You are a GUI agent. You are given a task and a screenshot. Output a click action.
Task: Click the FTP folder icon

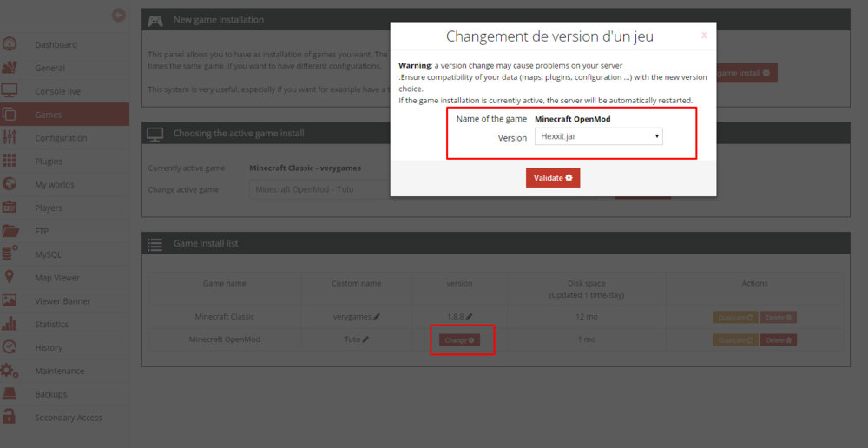(10, 231)
